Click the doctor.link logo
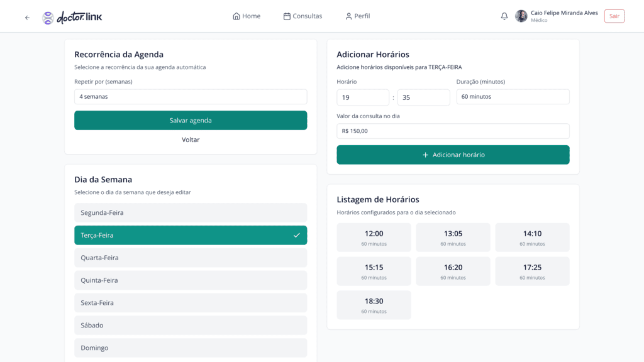644x362 pixels. click(x=72, y=18)
